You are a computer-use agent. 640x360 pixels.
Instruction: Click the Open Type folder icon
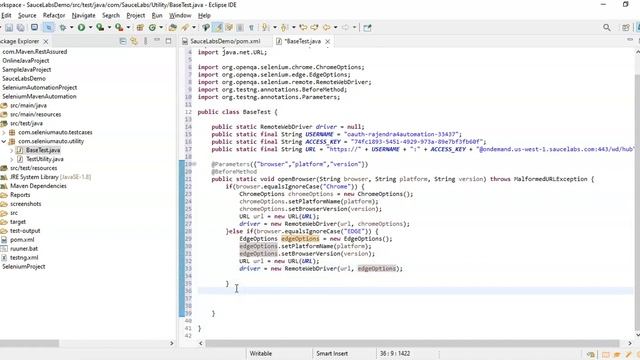[x=173, y=28]
